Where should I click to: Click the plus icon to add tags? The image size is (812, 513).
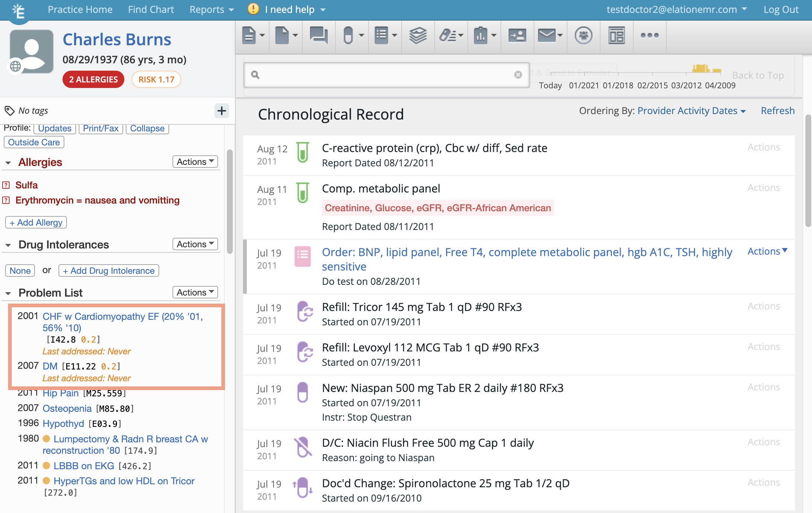point(221,111)
